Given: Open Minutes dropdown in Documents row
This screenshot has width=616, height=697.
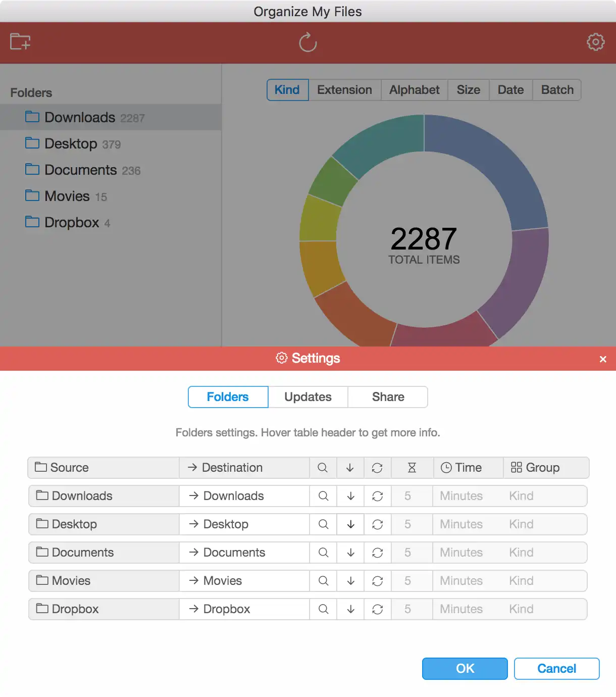Looking at the screenshot, I should tap(461, 553).
